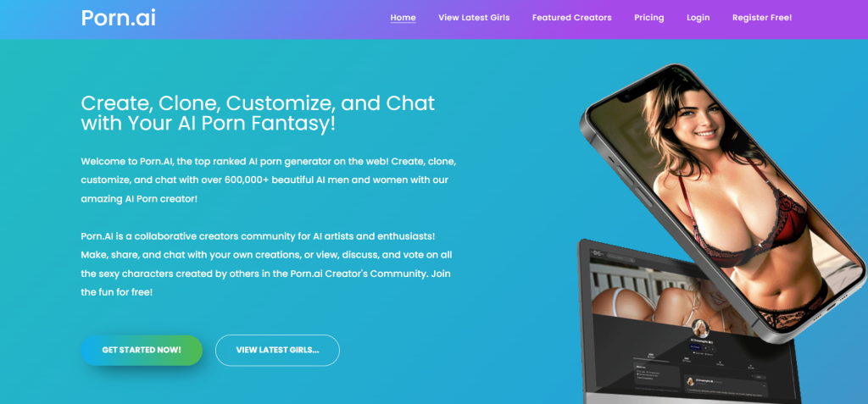The height and width of the screenshot is (404, 868).
Task: Click the Welcome to Porn.AI paragraph
Action: (269, 180)
